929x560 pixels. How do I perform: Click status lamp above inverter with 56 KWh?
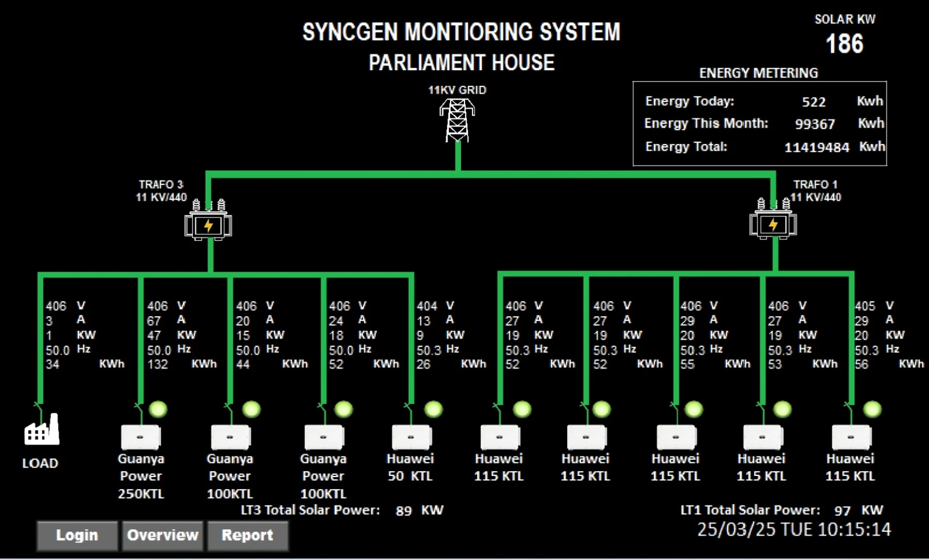pyautogui.click(x=872, y=409)
